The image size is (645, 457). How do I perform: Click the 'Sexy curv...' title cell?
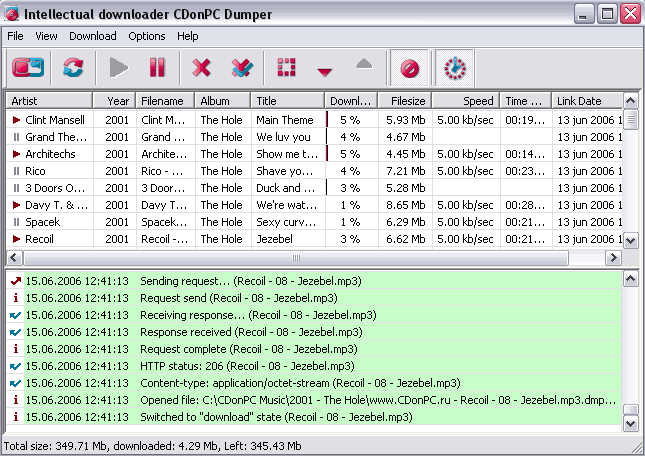(286, 222)
